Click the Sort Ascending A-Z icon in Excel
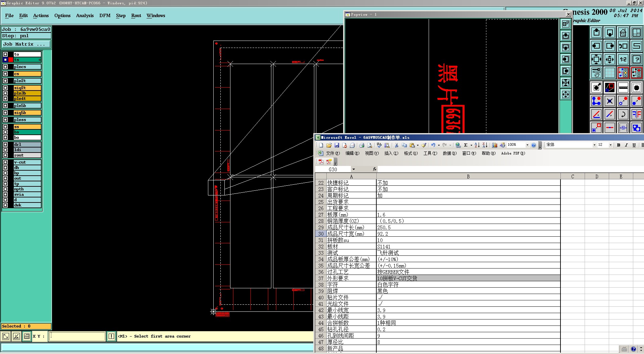This screenshot has height=354, width=644. [x=477, y=145]
